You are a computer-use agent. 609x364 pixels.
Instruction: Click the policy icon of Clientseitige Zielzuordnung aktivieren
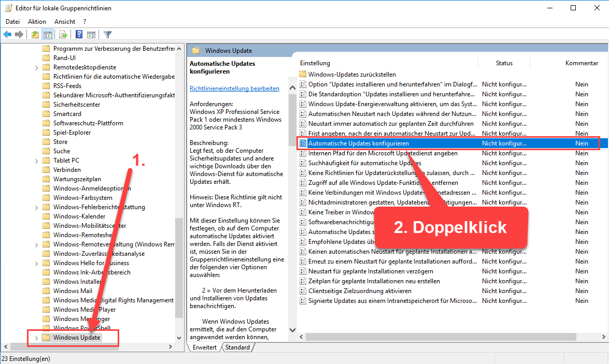[x=303, y=290]
